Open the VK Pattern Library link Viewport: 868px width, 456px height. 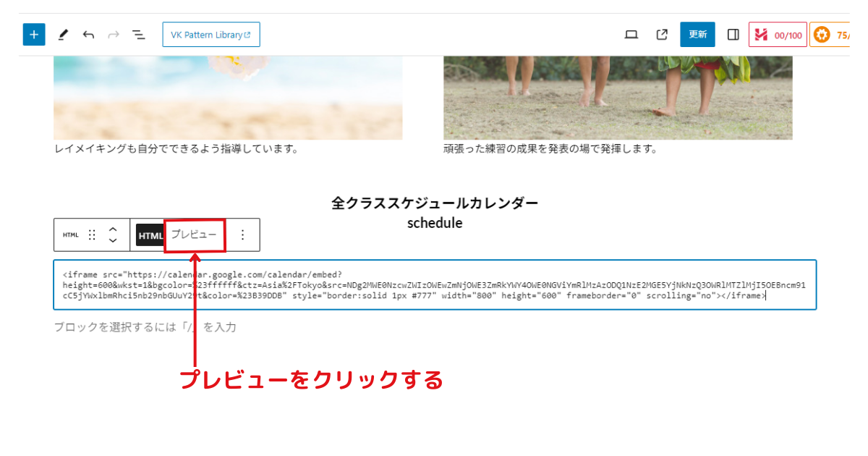click(x=210, y=34)
